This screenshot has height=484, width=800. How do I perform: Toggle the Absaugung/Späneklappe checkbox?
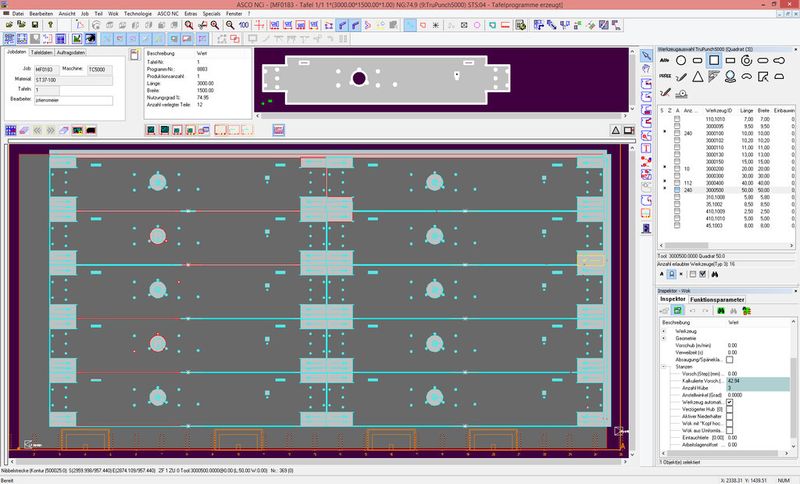[730, 360]
